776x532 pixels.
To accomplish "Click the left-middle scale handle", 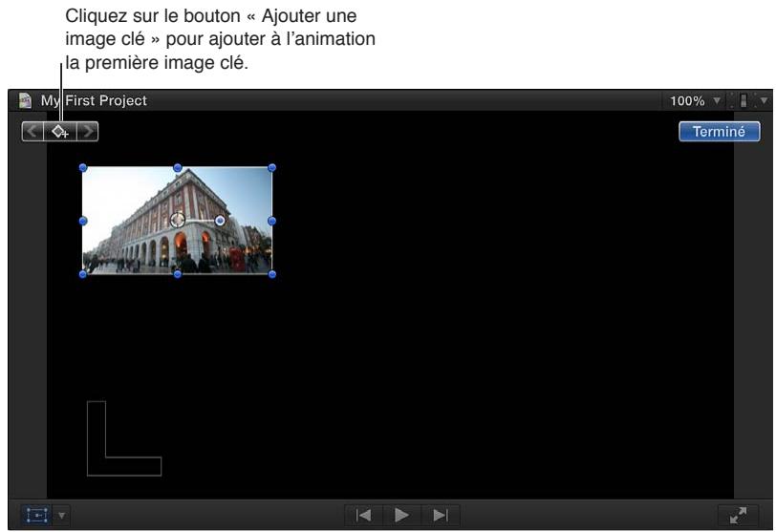I will pos(83,221).
